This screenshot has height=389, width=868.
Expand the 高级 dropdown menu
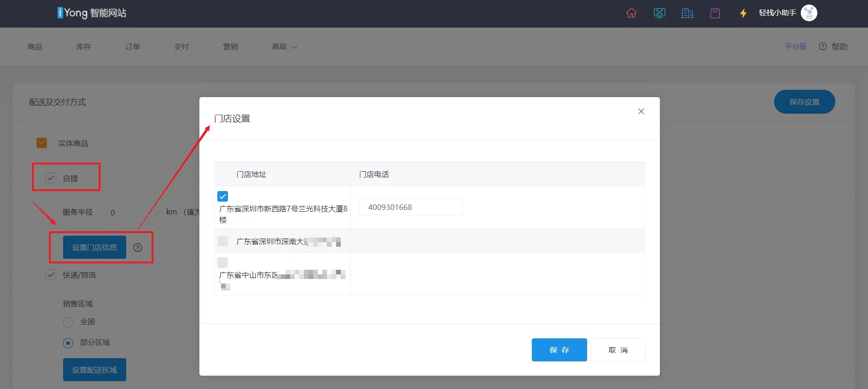pos(284,47)
